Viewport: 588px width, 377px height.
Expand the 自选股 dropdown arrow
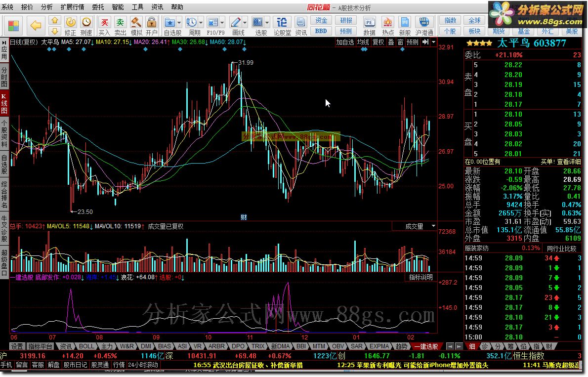point(179,23)
